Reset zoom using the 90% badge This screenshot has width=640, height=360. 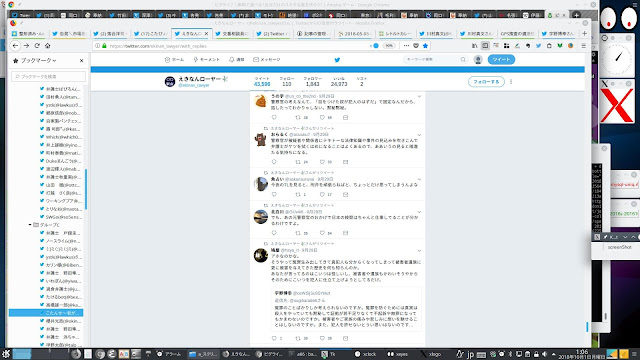[389, 46]
